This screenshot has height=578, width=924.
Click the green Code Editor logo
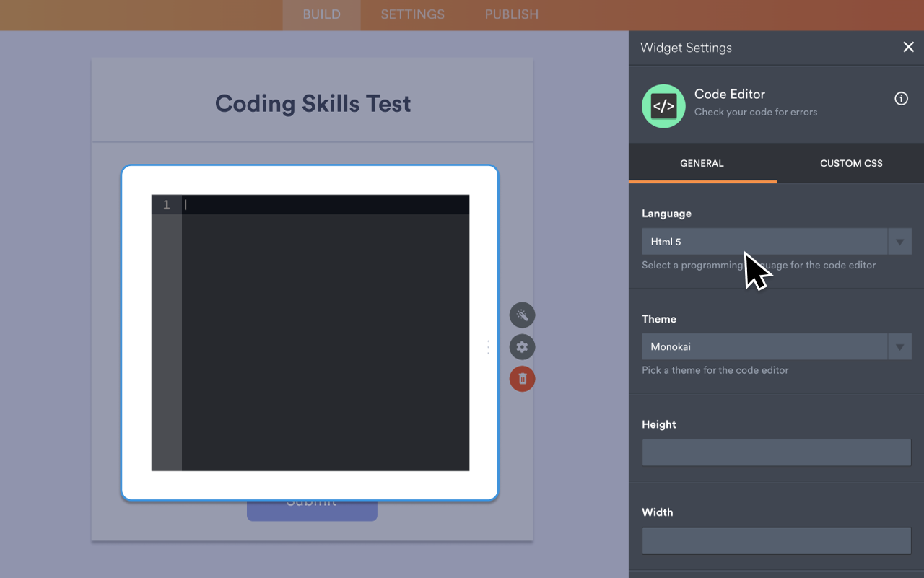[663, 105]
